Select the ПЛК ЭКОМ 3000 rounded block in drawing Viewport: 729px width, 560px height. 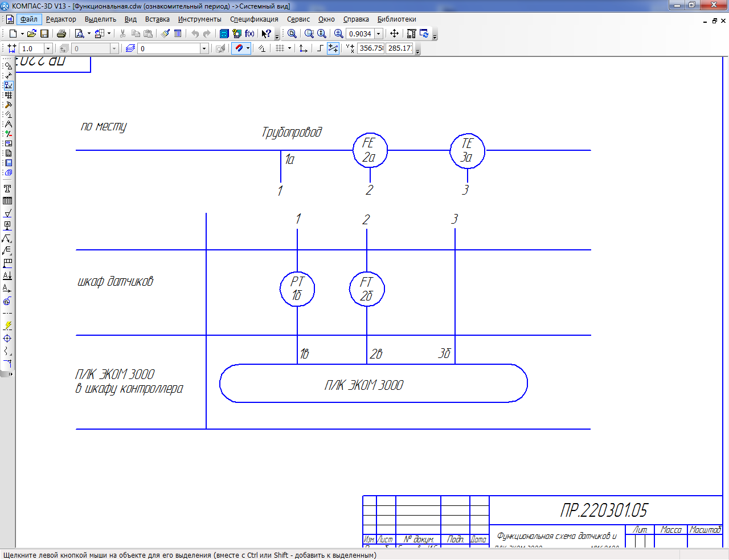(x=374, y=383)
